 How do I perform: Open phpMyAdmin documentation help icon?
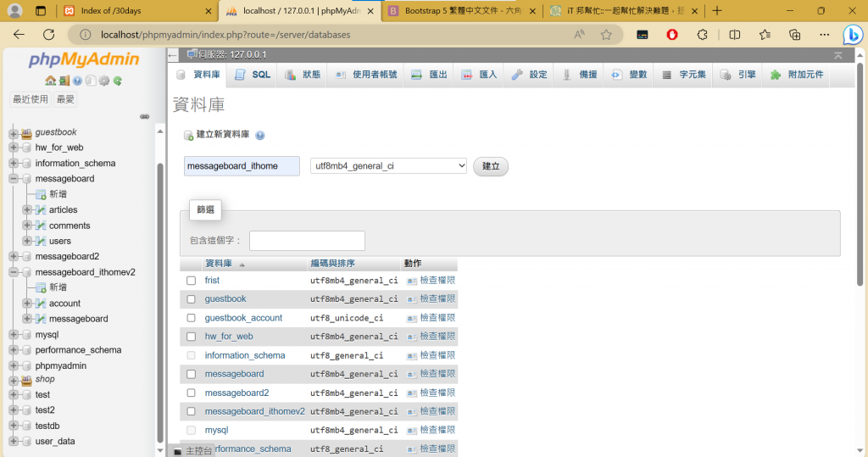tap(77, 81)
